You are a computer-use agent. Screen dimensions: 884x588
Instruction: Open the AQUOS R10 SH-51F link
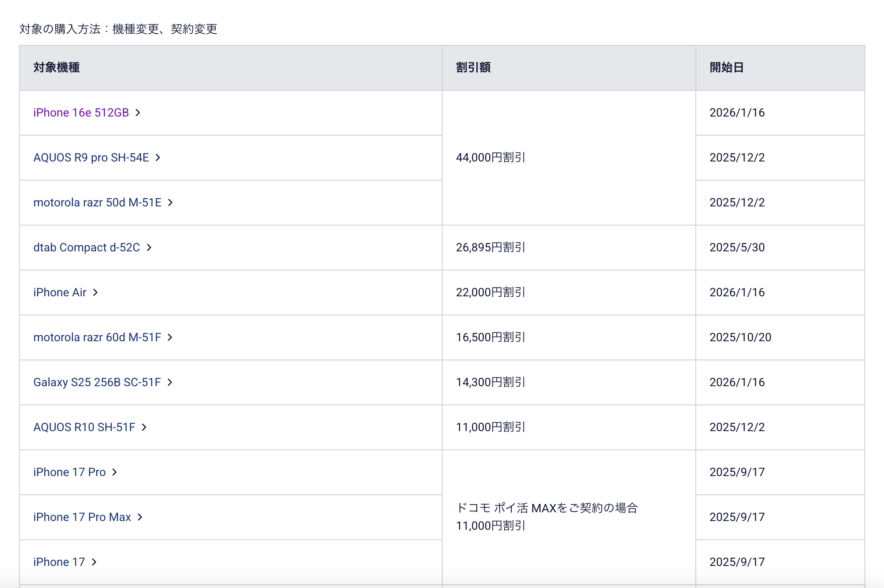pyautogui.click(x=84, y=427)
